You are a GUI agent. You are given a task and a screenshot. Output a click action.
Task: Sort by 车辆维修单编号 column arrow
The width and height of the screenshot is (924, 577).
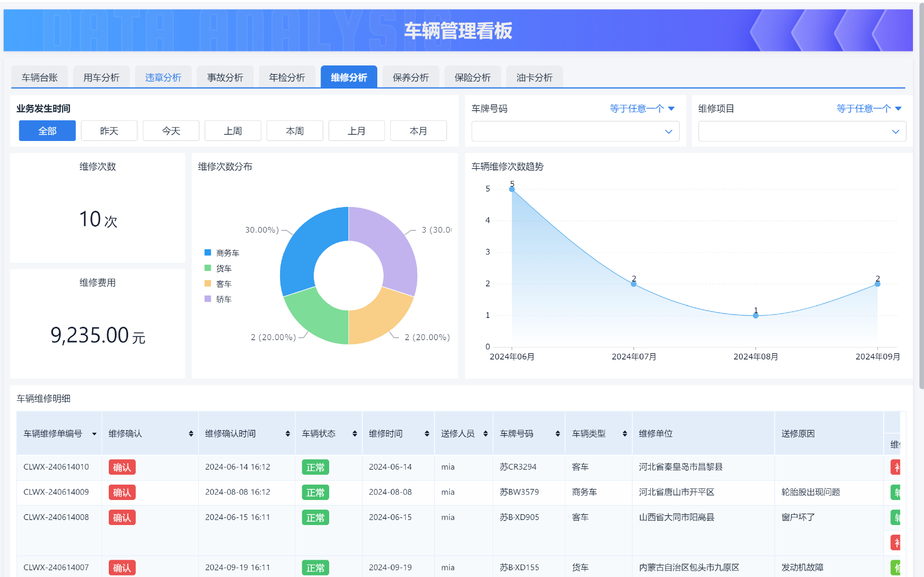(94, 434)
